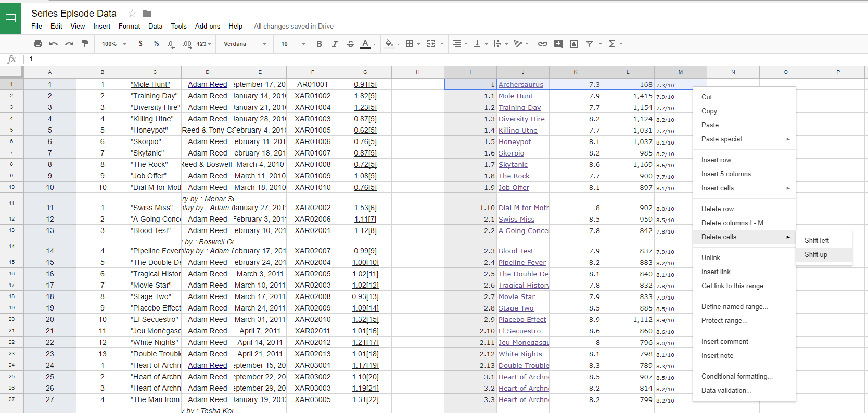Open the horizontal align menu

[x=459, y=44]
